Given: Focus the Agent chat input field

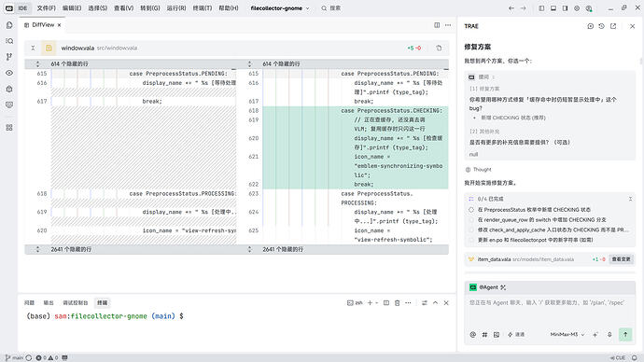Looking at the screenshot, I should (x=550, y=310).
